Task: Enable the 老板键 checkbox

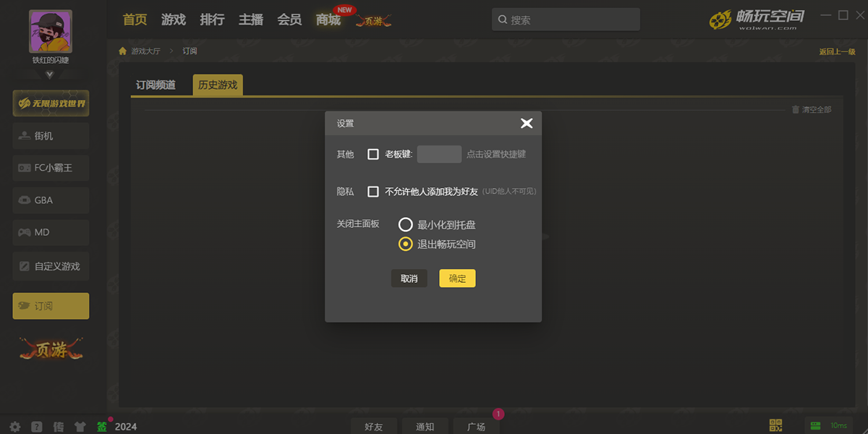Action: pyautogui.click(x=373, y=154)
